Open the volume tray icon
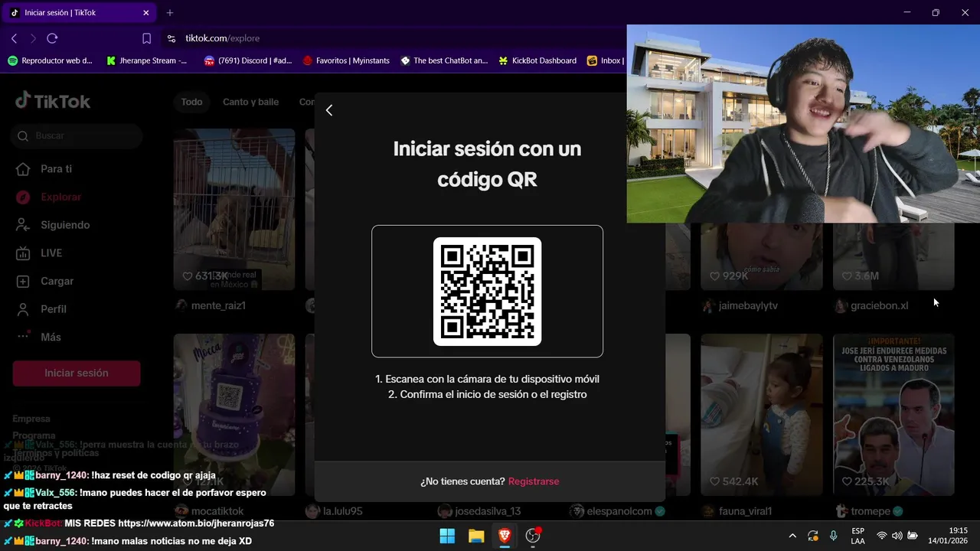Image resolution: width=980 pixels, height=551 pixels. pos(897,536)
